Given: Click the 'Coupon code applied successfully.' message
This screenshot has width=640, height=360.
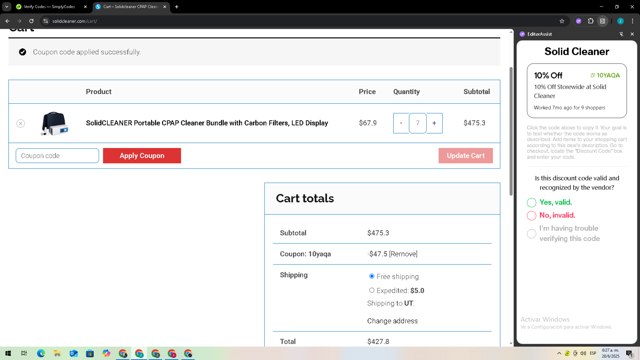Looking at the screenshot, I should (87, 52).
